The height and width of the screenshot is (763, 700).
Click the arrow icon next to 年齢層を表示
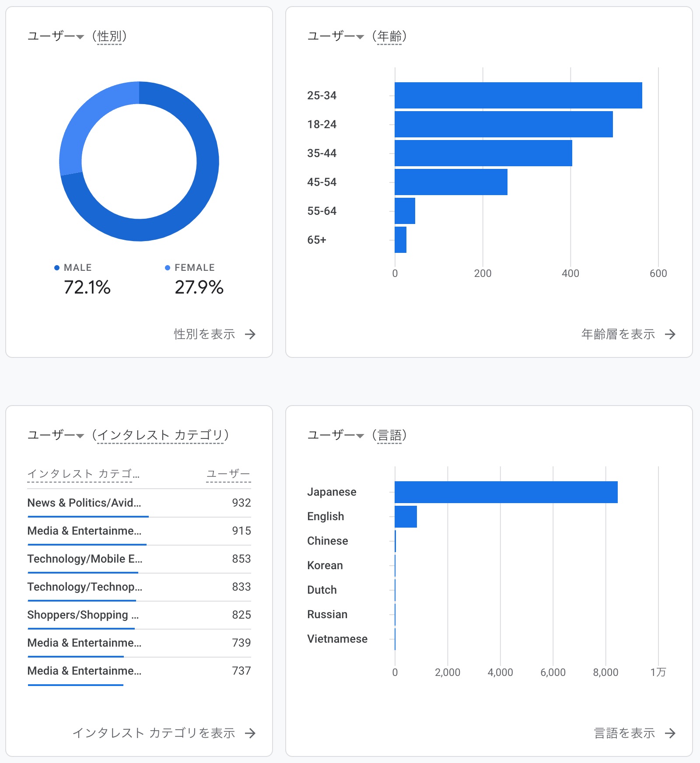[x=670, y=335]
